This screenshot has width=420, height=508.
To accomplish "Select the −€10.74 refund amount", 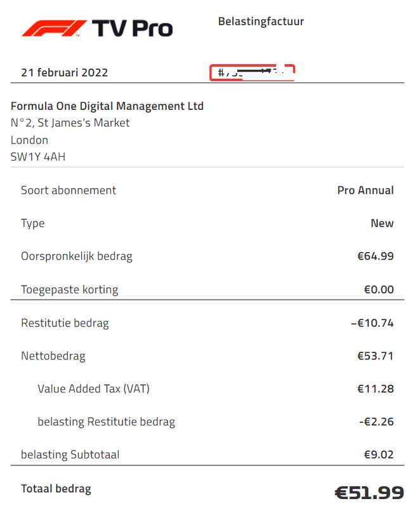I will click(x=372, y=323).
